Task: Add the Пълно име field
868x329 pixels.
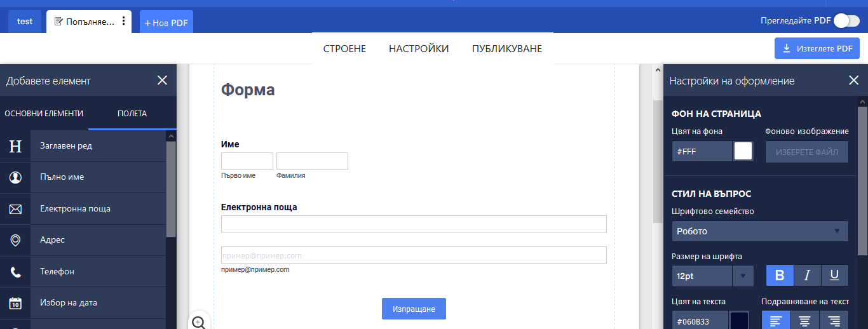Action: point(83,177)
